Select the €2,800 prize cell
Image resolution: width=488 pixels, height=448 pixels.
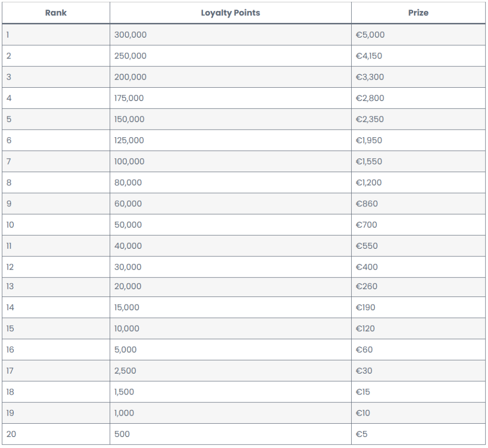[x=418, y=98]
